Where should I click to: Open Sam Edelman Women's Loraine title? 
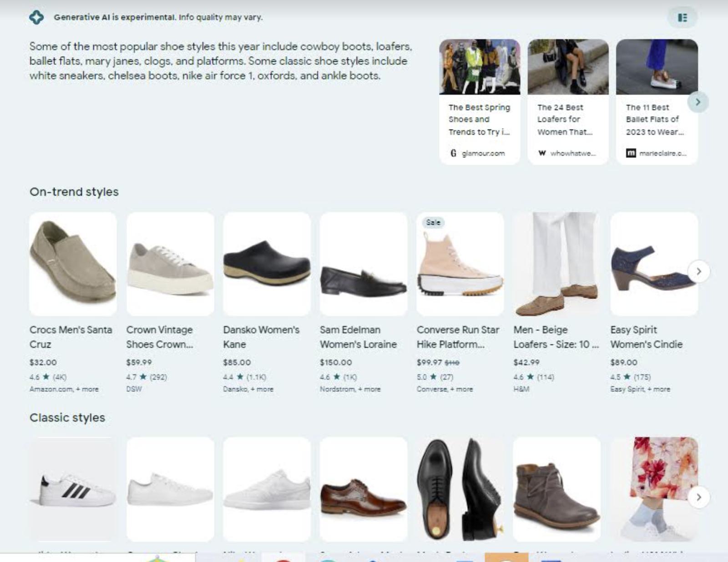click(x=358, y=337)
